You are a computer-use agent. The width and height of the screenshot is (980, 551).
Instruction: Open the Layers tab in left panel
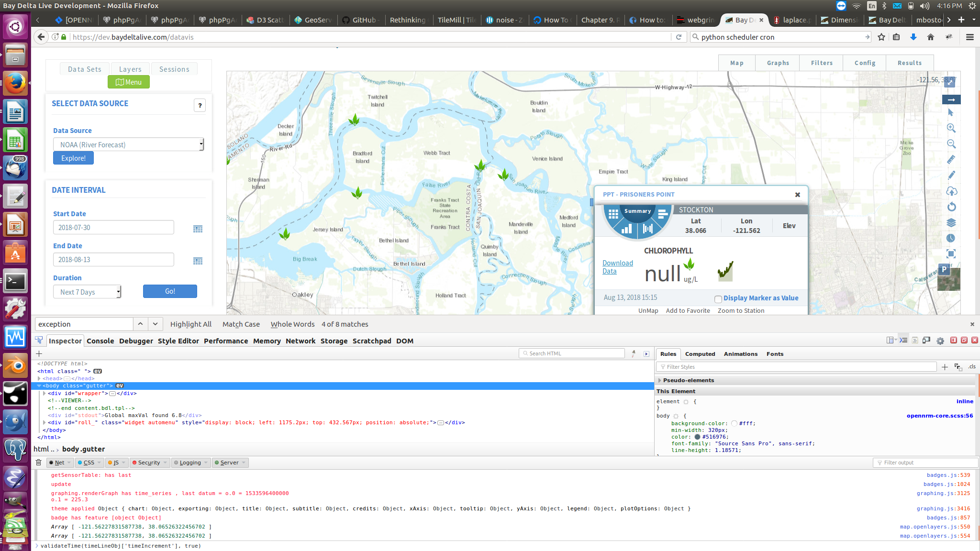[x=130, y=69]
